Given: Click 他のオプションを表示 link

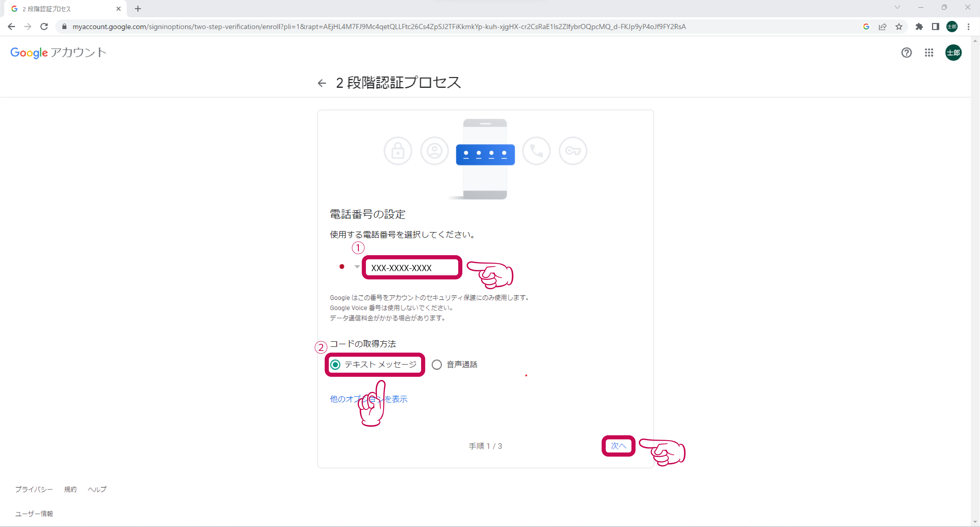Looking at the screenshot, I should click(x=369, y=399).
